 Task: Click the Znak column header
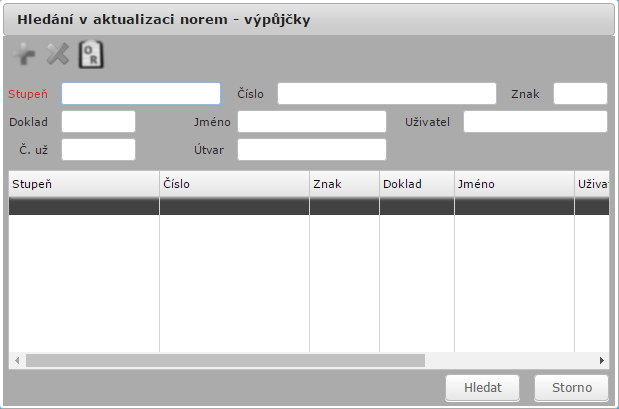pos(344,184)
